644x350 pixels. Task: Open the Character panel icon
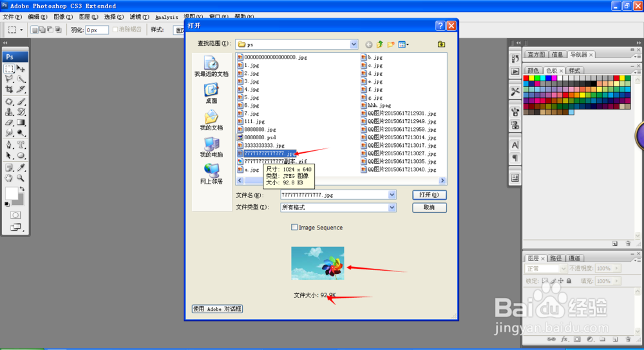click(x=515, y=145)
